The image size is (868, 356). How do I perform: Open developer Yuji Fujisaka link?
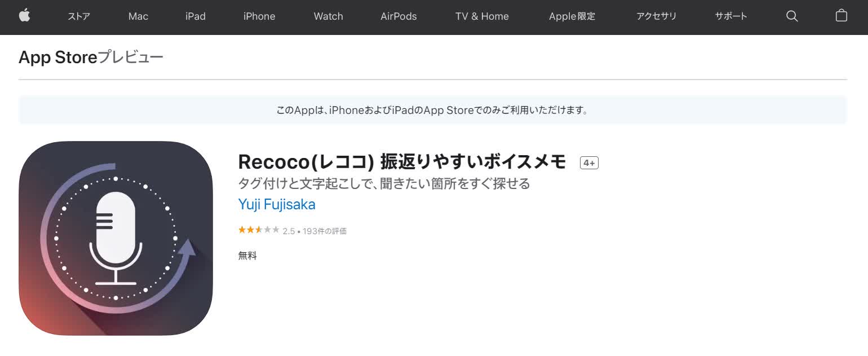coord(277,204)
